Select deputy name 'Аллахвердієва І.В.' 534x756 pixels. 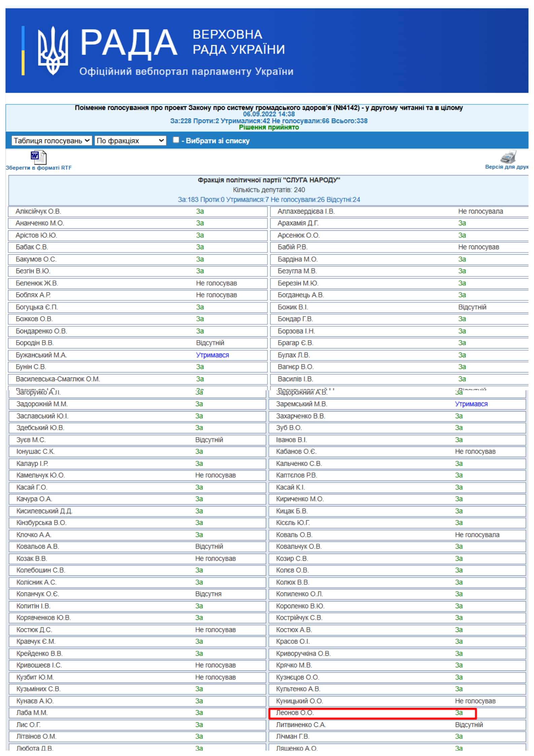coord(306,211)
